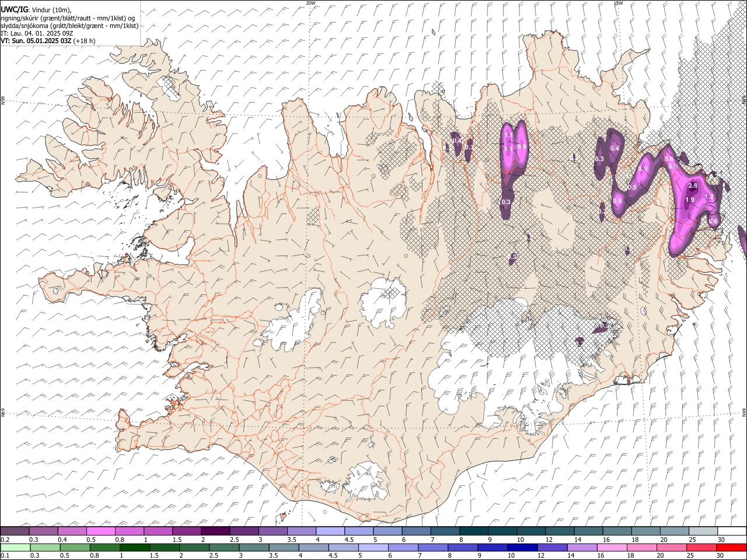747x560 pixels.
Task: Select the light pink lower swatch between 16 and 18
Action: click(612, 547)
